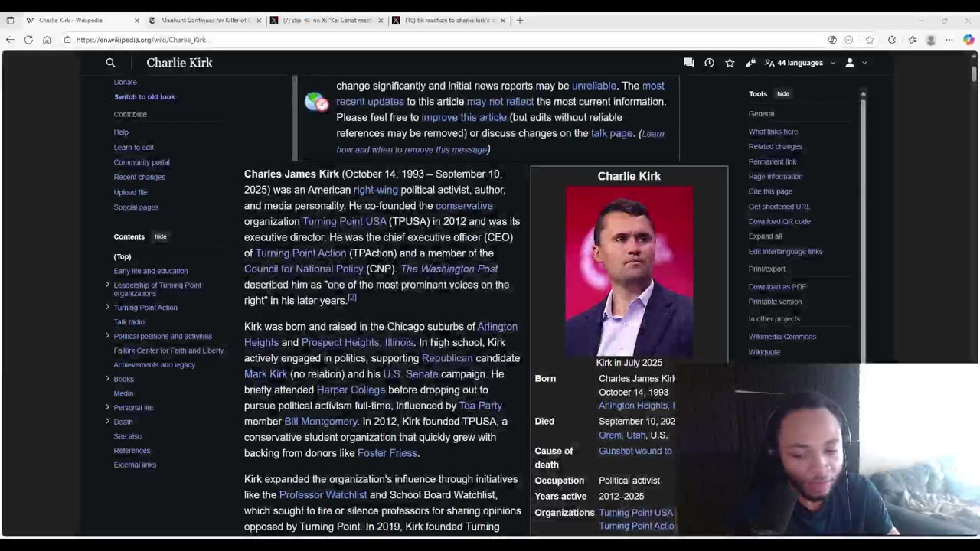Close the Charlie Kirk Wikipedia tab
Screen dimensions: 980x551
(x=137, y=21)
